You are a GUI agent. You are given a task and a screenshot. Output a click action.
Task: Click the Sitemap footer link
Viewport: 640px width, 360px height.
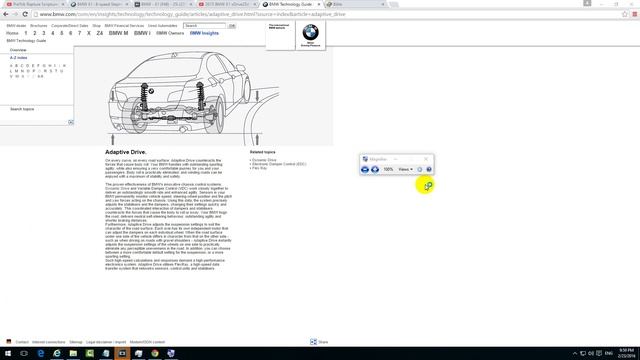[76, 342]
